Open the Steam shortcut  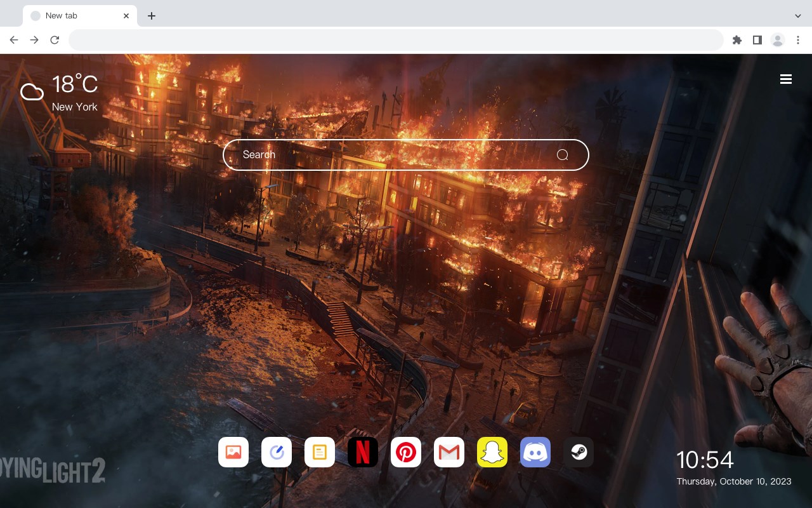[x=579, y=452]
